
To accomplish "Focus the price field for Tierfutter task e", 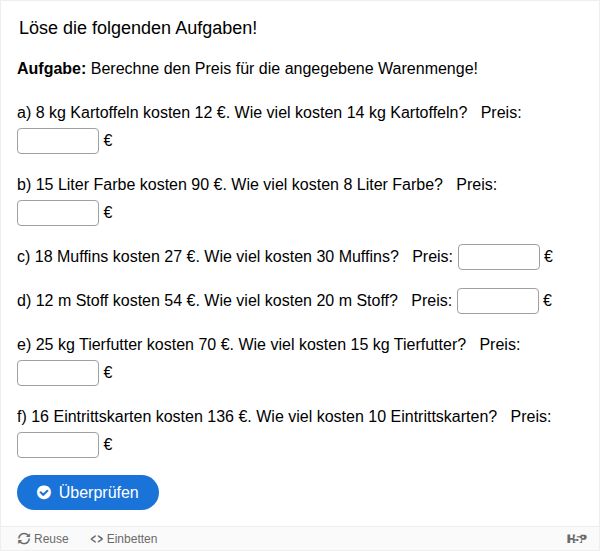I will coord(58,373).
